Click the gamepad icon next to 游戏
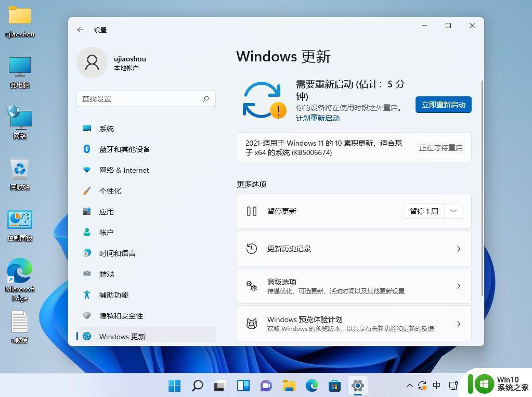 [87, 274]
